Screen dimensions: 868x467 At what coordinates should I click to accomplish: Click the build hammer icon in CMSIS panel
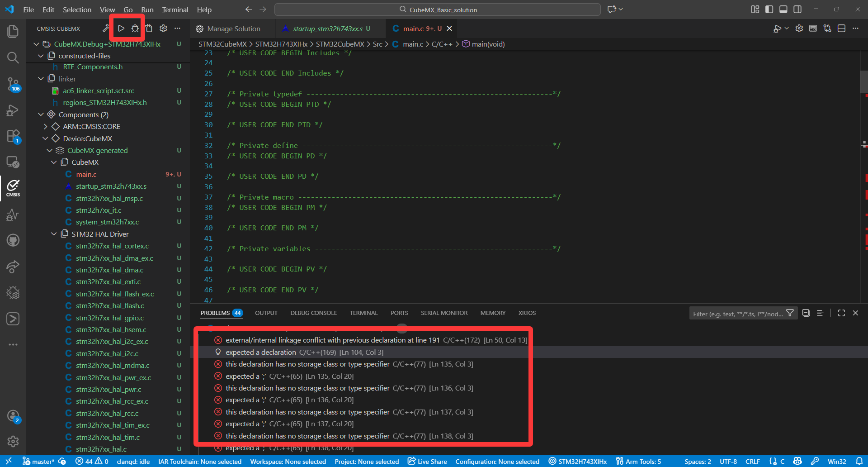(x=106, y=29)
